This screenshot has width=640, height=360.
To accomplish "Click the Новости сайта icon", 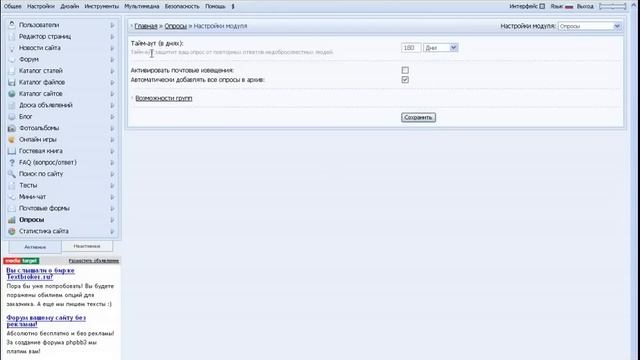I will (12, 48).
